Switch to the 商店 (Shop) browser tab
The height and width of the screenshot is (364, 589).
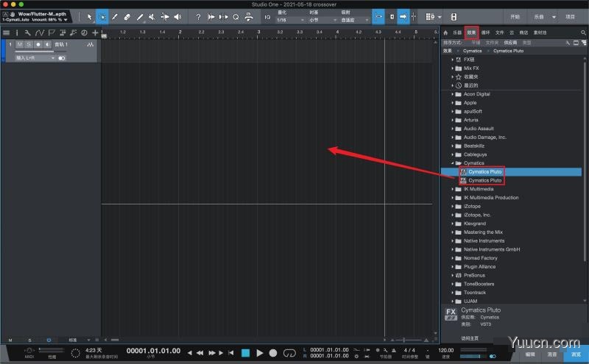pos(523,32)
